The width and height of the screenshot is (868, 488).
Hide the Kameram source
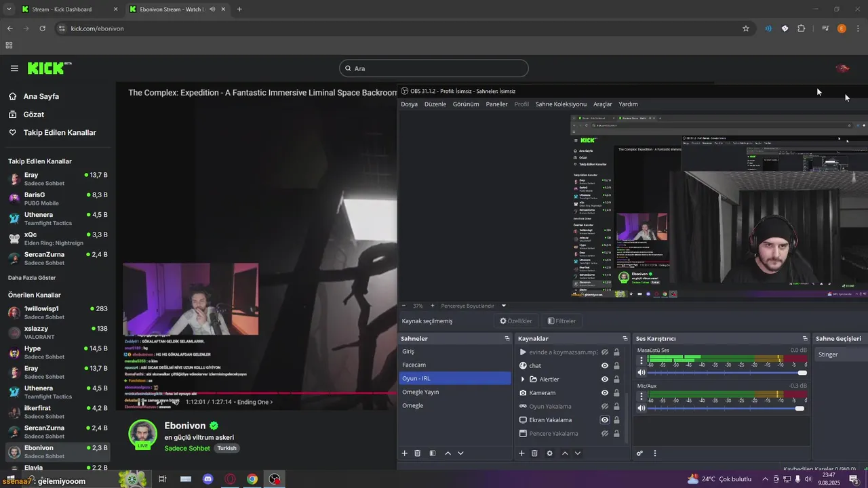(x=605, y=392)
